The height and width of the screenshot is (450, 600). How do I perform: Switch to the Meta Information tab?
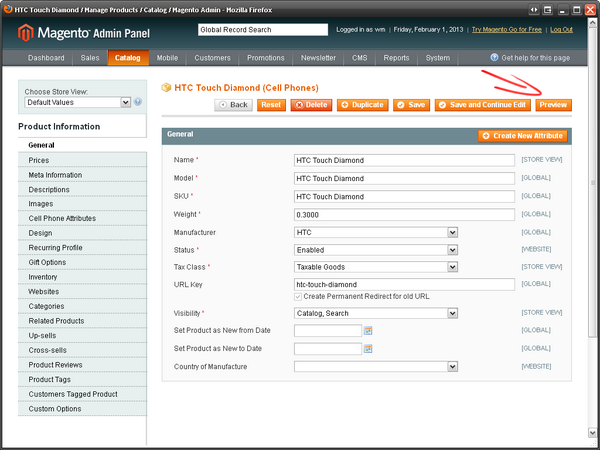click(82, 175)
